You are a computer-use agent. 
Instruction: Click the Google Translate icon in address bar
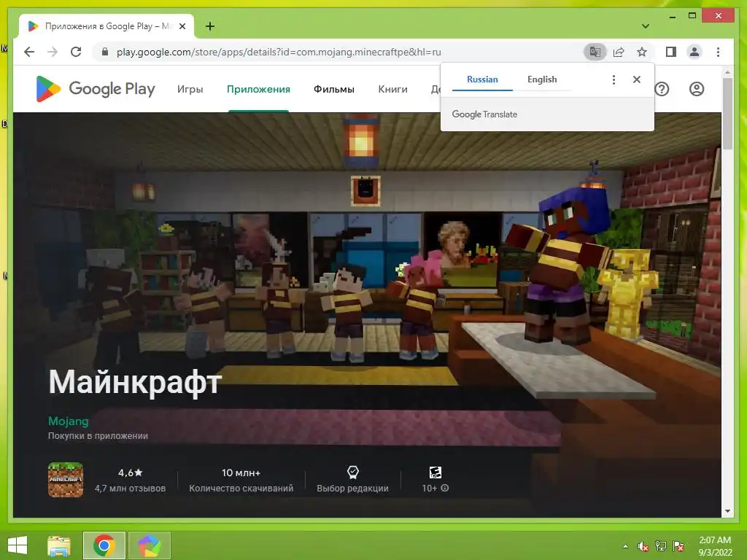coord(595,52)
